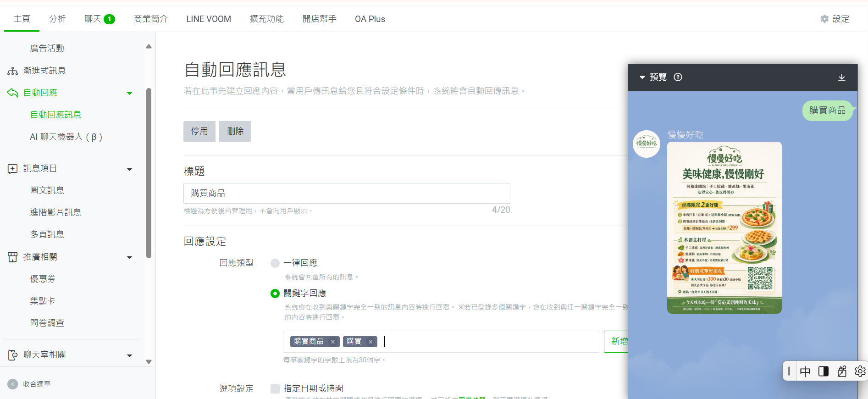Click the 停用 button

tap(199, 131)
